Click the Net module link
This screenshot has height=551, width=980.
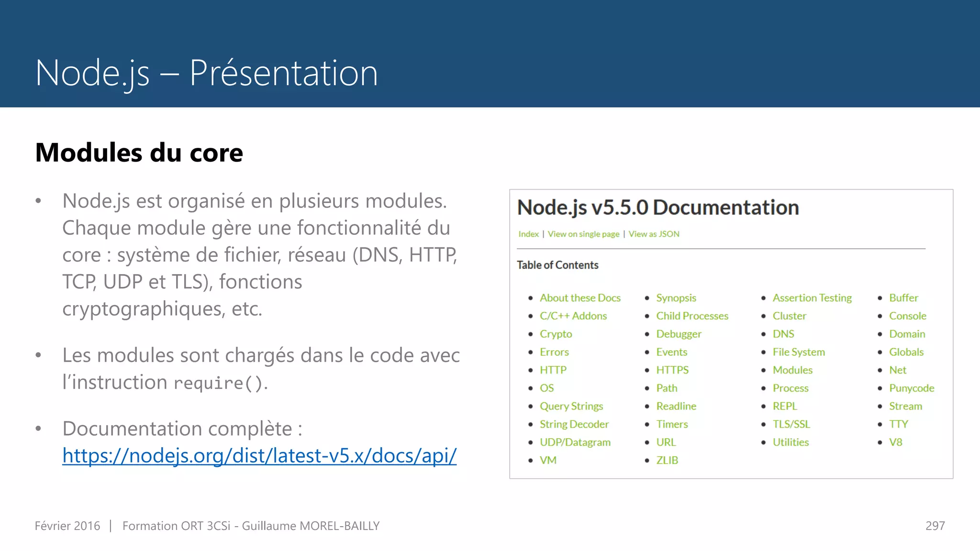click(898, 370)
